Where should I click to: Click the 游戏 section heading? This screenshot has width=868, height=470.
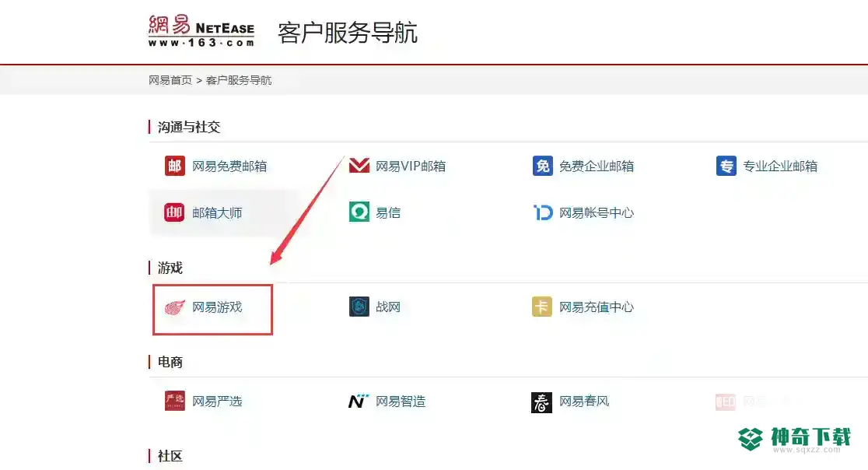pos(170,268)
